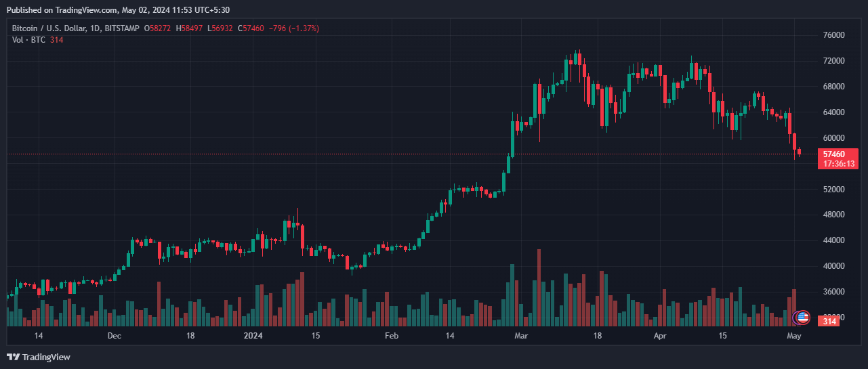Click the 64000 price axis label
The width and height of the screenshot is (868, 369).
point(833,112)
